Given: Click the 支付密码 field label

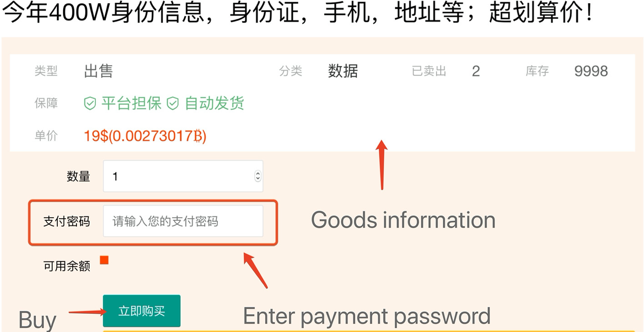Looking at the screenshot, I should (x=66, y=221).
